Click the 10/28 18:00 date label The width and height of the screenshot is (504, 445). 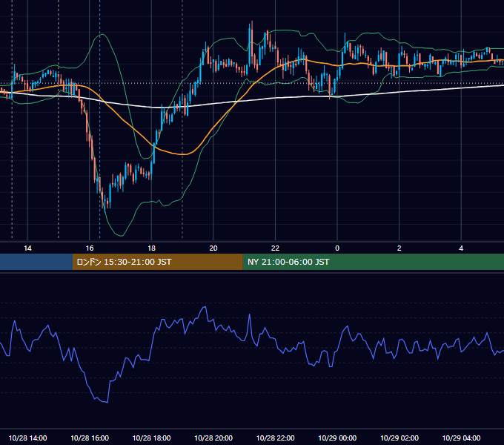click(x=151, y=438)
